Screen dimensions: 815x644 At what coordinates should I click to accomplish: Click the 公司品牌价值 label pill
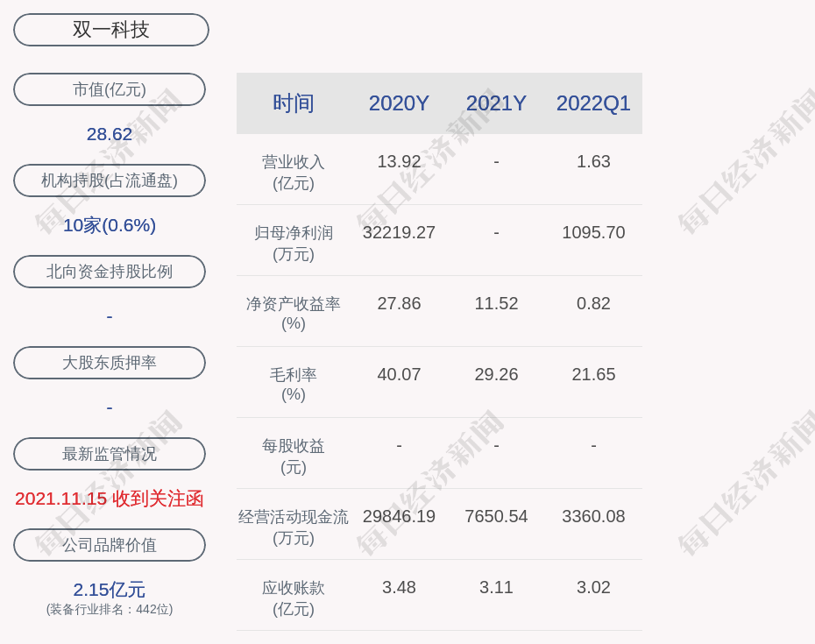coord(110,545)
